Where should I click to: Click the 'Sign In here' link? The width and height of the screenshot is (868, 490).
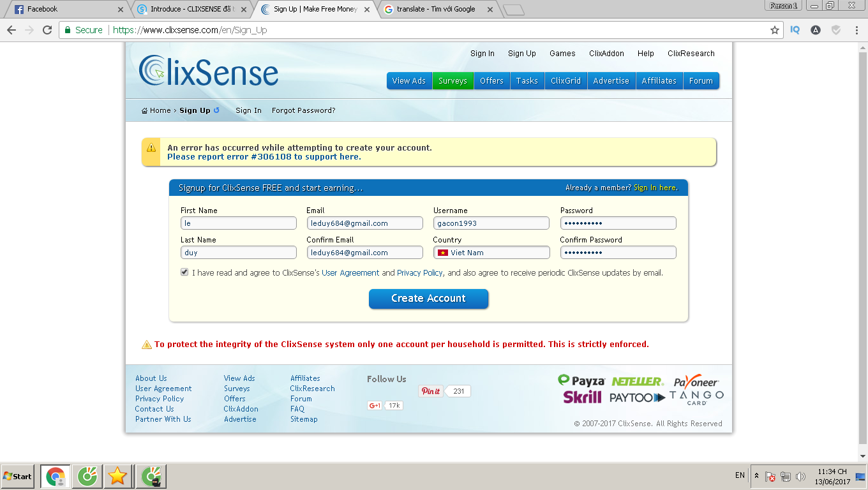[x=655, y=188]
